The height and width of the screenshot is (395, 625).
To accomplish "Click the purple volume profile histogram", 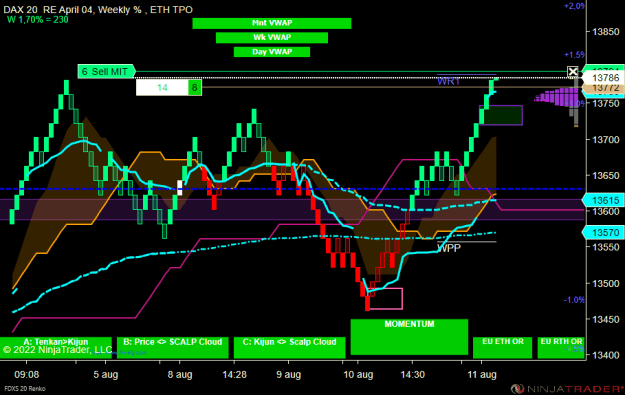I will click(x=556, y=97).
